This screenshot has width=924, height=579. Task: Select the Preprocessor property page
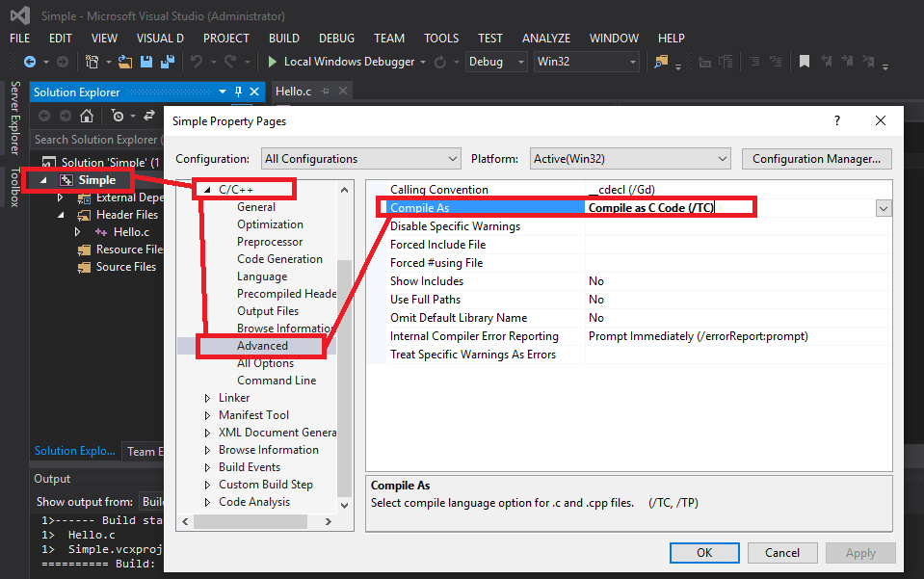click(x=270, y=242)
